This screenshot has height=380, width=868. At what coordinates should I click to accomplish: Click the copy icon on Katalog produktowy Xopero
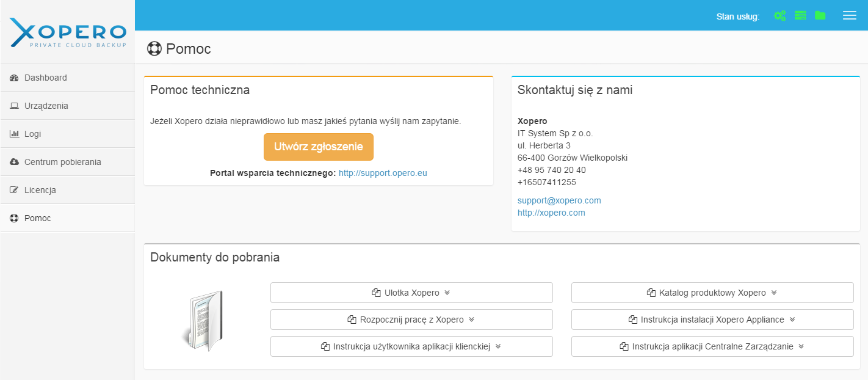[651, 293]
